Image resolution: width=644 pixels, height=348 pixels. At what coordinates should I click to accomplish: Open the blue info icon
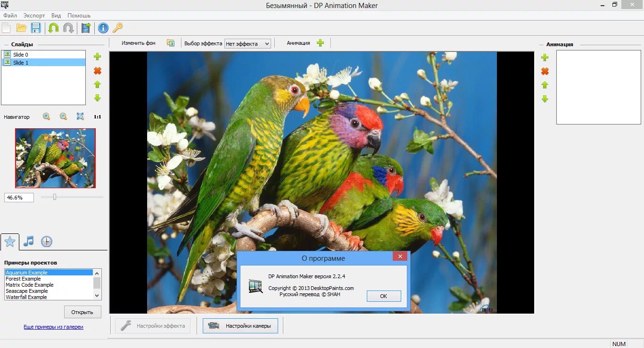tap(103, 28)
